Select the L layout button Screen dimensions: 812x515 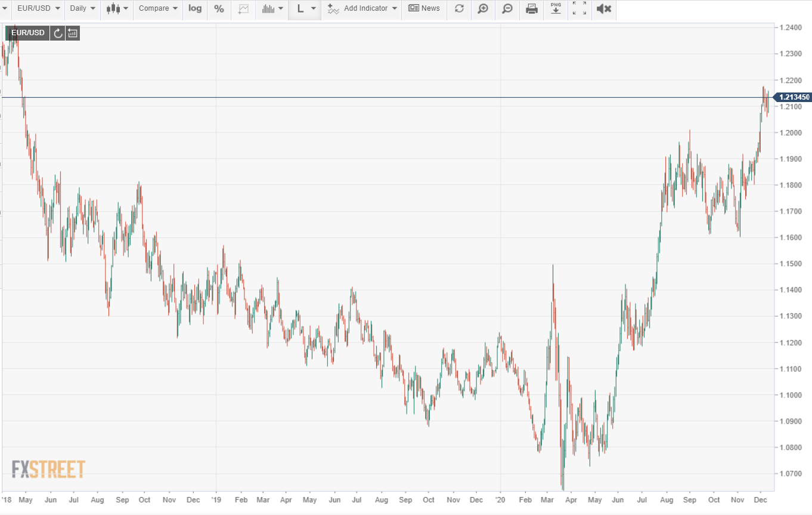(x=305, y=8)
